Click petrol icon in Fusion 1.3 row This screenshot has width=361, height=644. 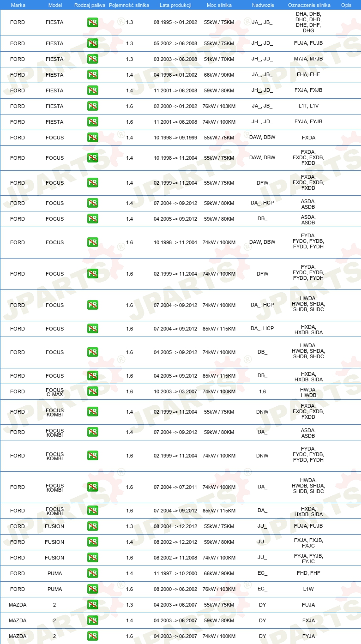(x=93, y=526)
